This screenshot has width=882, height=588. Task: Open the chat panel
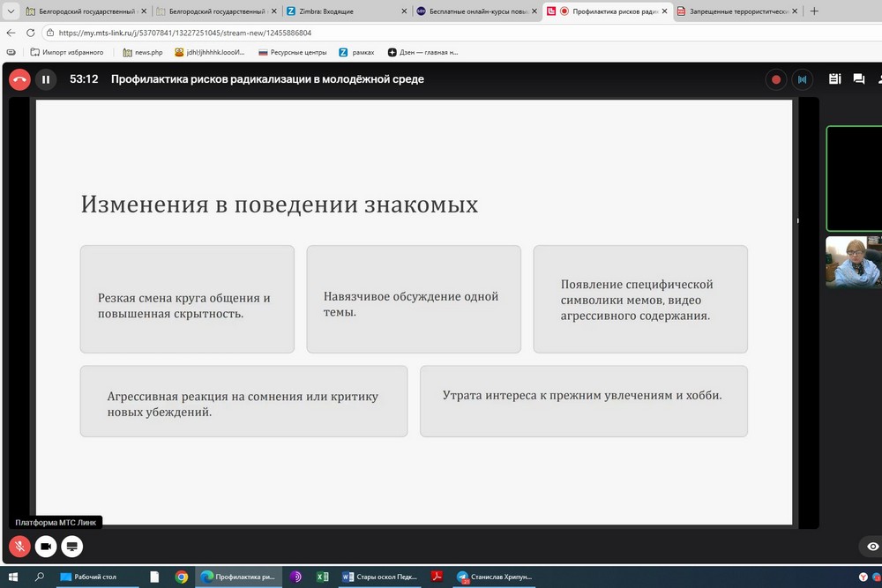(x=858, y=79)
